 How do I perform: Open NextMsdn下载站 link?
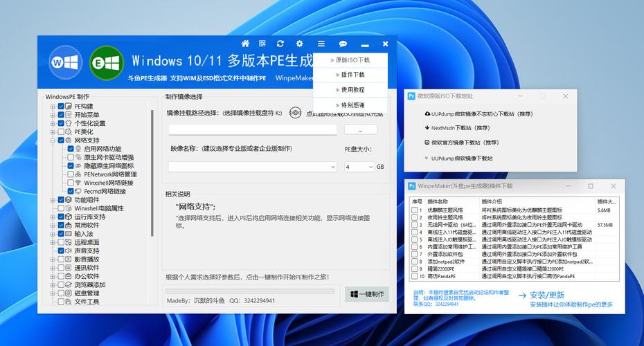[x=457, y=127]
